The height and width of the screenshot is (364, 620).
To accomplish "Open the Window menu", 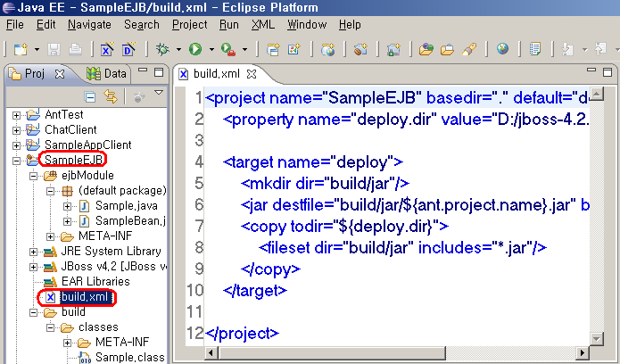I will 307,24.
